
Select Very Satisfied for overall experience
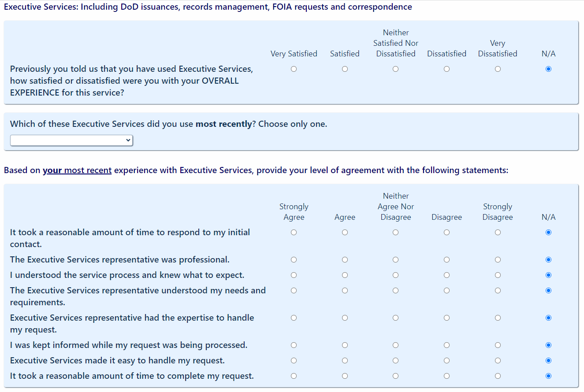[294, 69]
